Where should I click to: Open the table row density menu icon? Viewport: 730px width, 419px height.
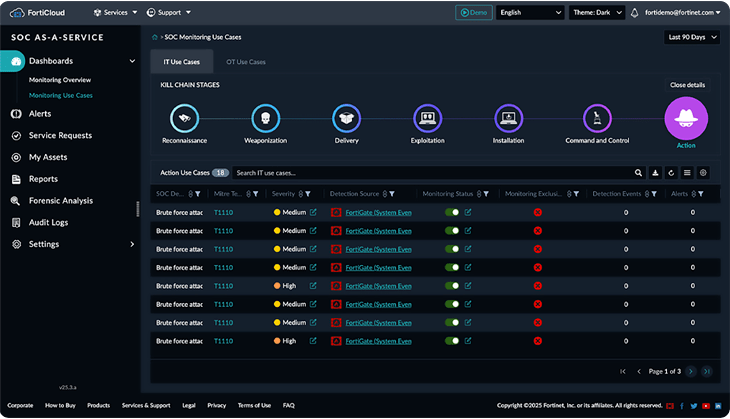(x=687, y=173)
